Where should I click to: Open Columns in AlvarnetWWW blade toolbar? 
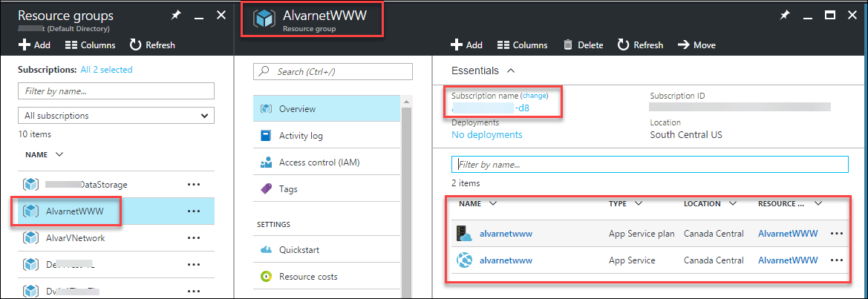pyautogui.click(x=522, y=45)
